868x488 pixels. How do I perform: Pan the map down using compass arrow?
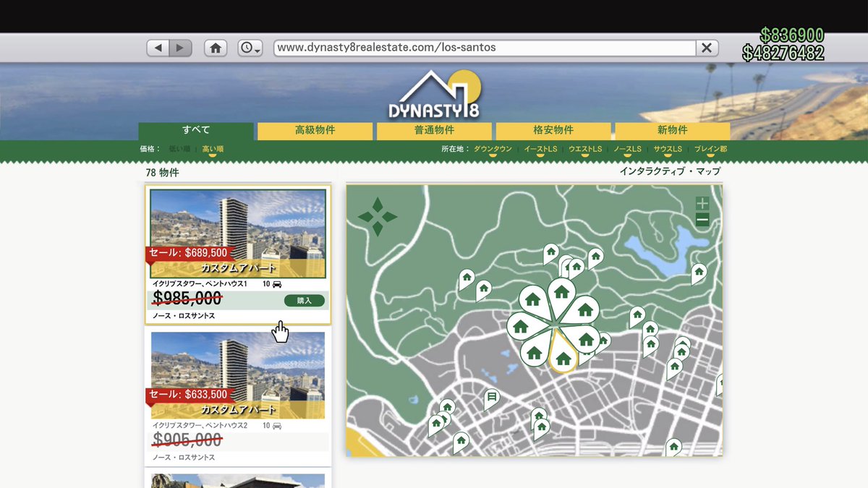point(377,229)
